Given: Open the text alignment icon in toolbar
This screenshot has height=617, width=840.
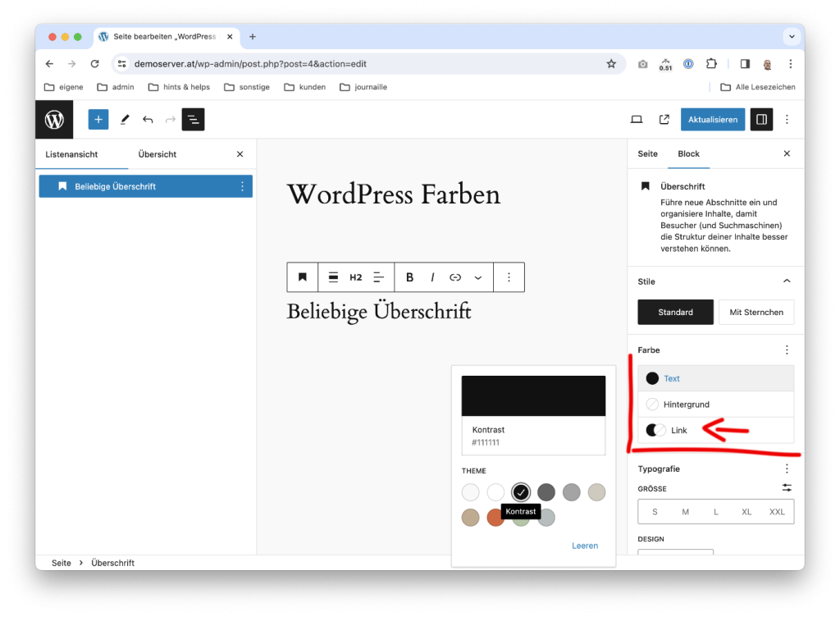Looking at the screenshot, I should [x=379, y=277].
